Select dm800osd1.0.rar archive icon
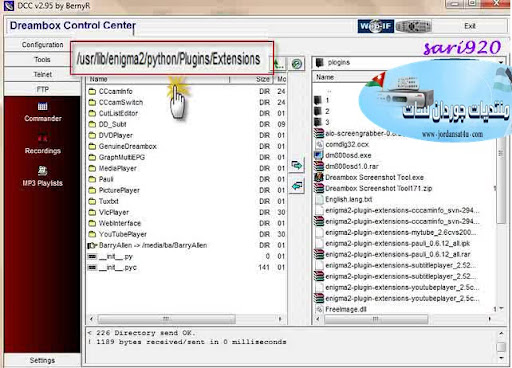512x368 pixels. [x=319, y=166]
